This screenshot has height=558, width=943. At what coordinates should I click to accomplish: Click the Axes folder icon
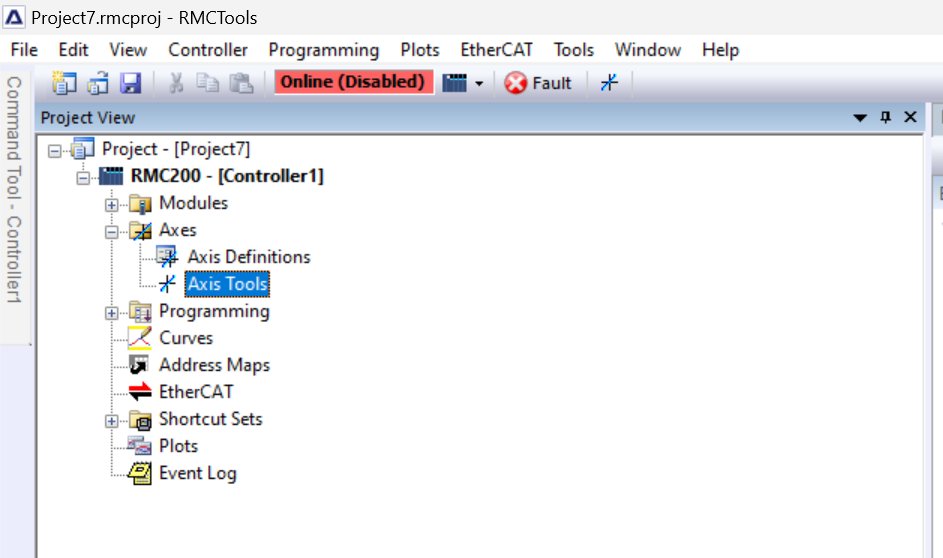(x=141, y=231)
